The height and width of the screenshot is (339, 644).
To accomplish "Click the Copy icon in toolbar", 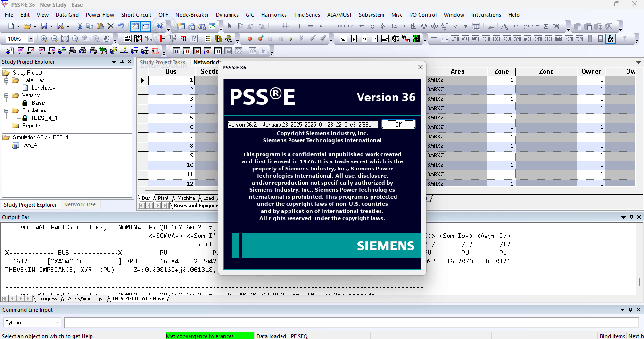I will (x=90, y=26).
